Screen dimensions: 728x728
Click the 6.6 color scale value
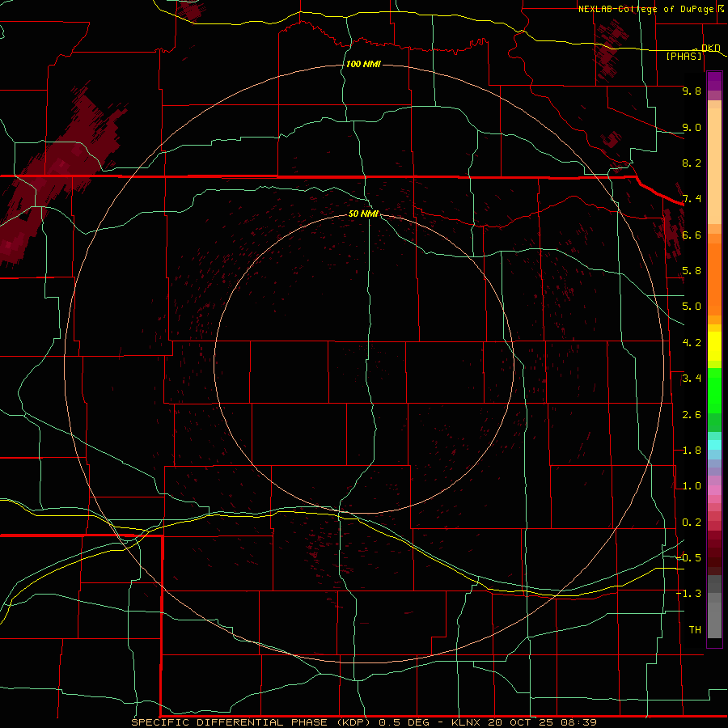tap(692, 235)
